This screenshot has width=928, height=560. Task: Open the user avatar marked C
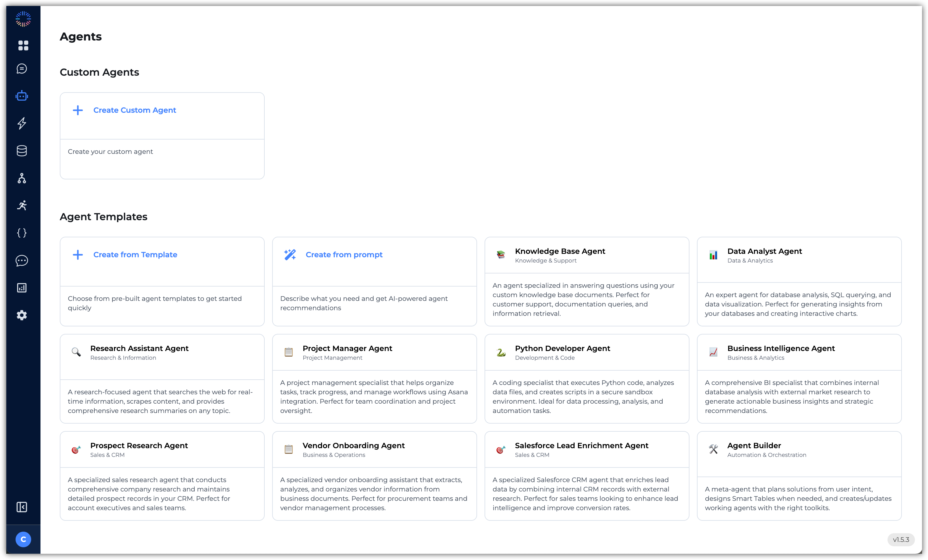[x=23, y=539]
